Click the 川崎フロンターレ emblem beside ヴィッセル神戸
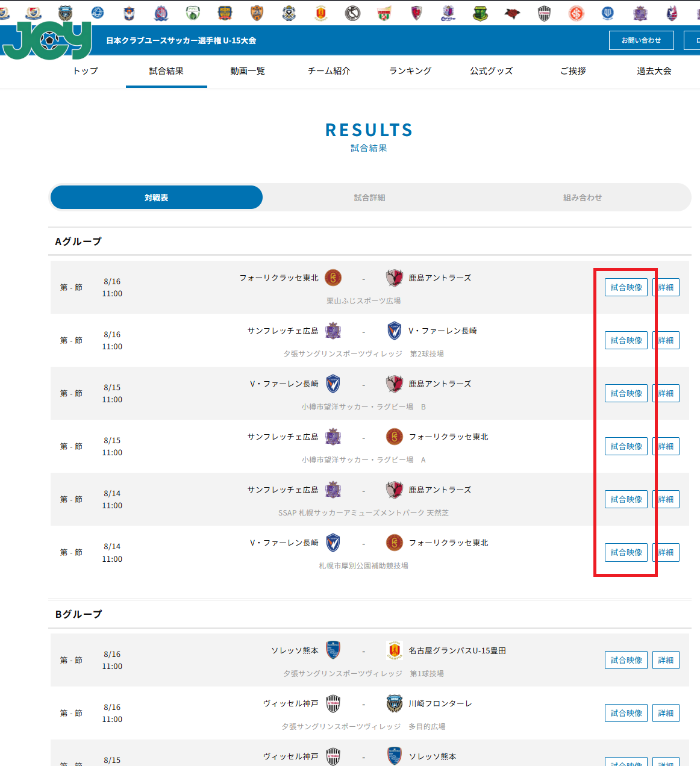The image size is (700, 766). point(395,703)
